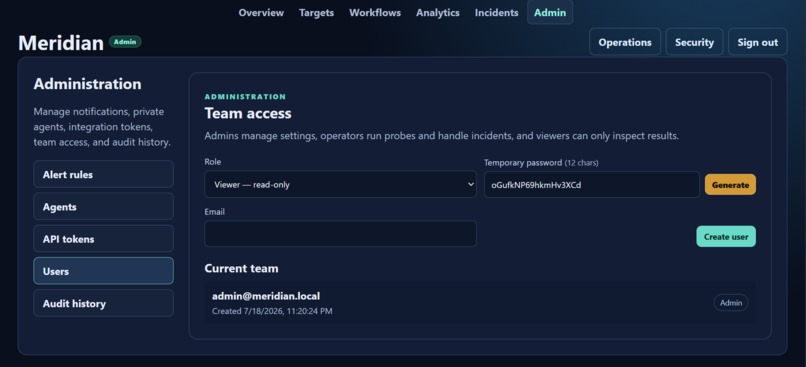This screenshot has width=806, height=367.
Task: Open the Analytics tab
Action: click(437, 13)
